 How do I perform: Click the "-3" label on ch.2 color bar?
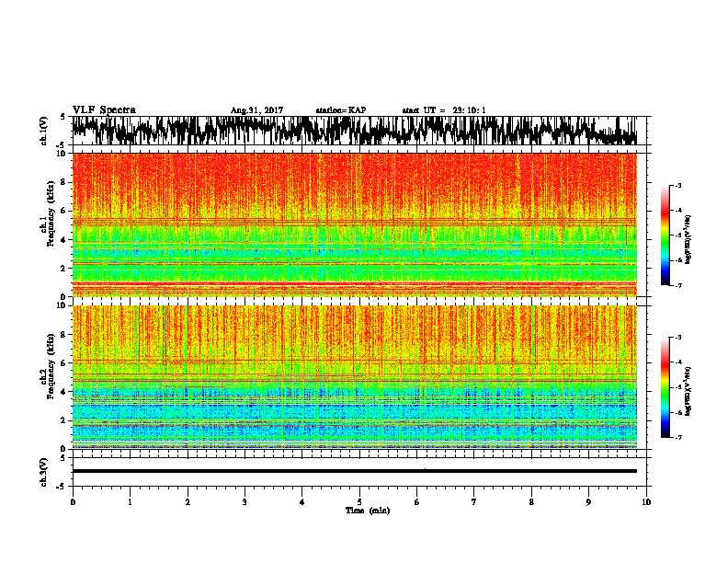677,338
